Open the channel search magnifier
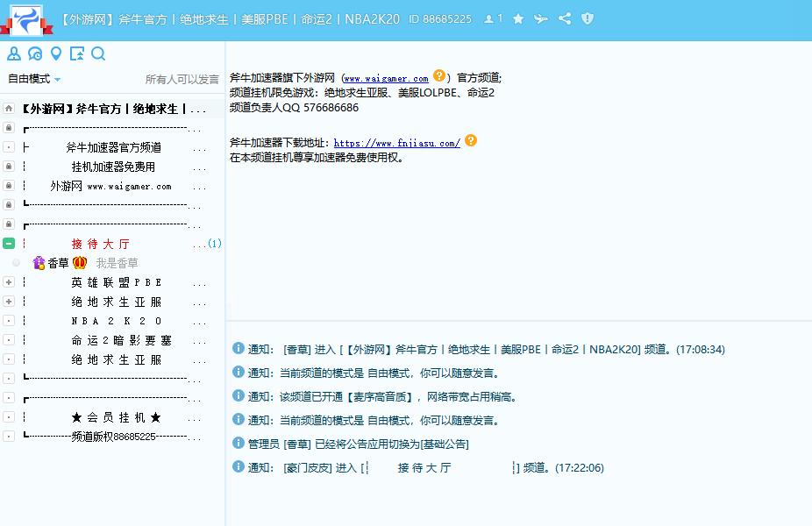Screen dimensions: 812x526 97,53
